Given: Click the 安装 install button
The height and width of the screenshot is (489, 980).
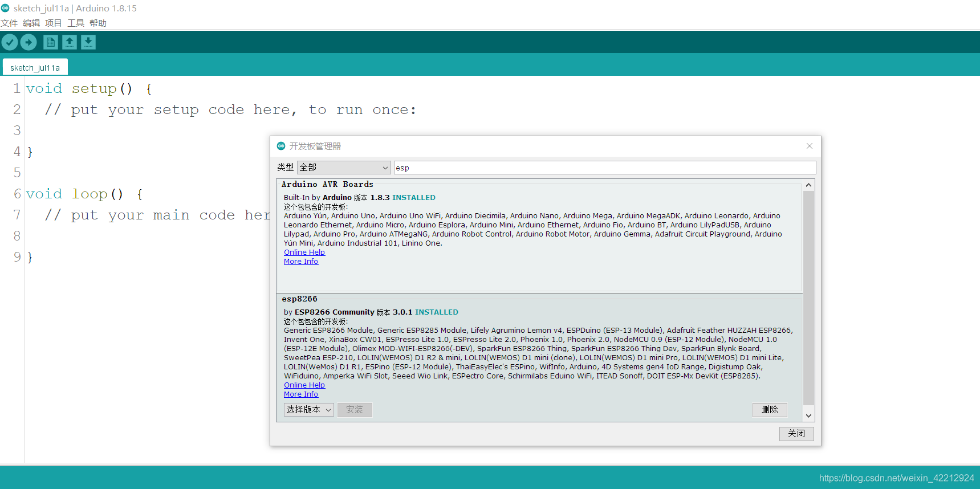Looking at the screenshot, I should coord(355,410).
